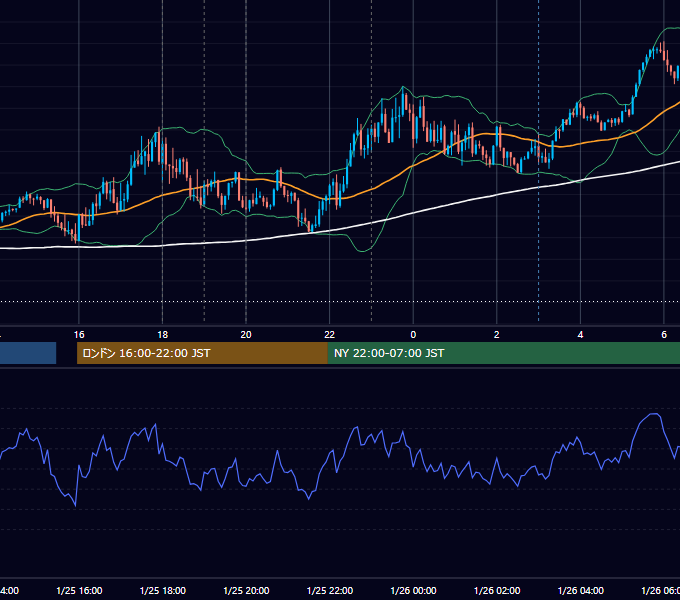Select the ロンドン 16:00-22:00 JST session bar
Screen dimensions: 680x600
pyautogui.click(x=202, y=353)
